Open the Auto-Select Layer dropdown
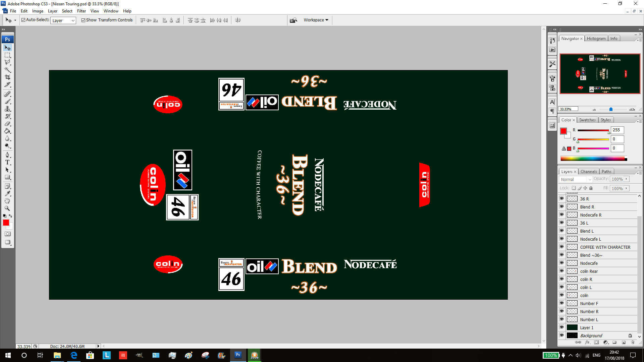 pyautogui.click(x=63, y=20)
